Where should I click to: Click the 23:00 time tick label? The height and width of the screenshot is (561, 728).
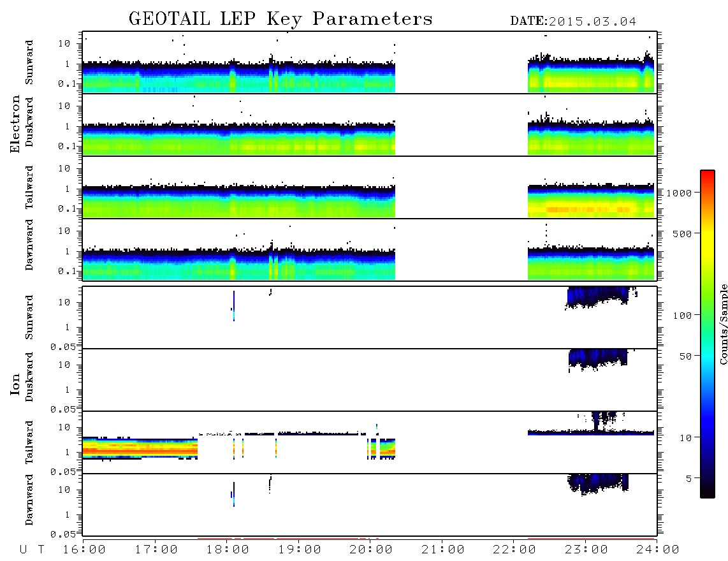click(x=586, y=550)
